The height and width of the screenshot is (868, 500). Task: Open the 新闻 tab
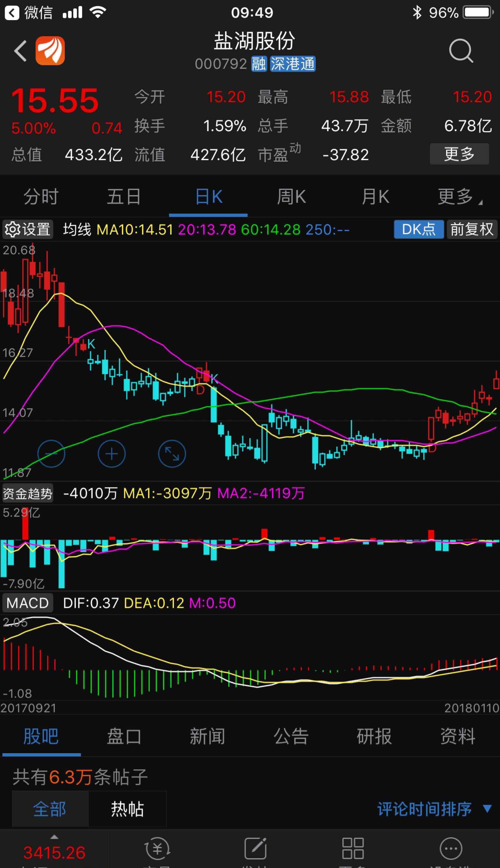207,736
